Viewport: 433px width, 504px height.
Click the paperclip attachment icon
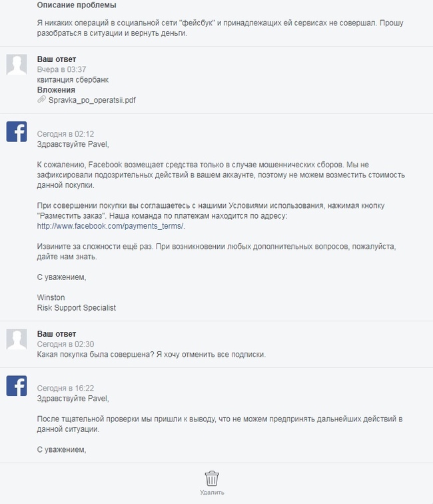(41, 100)
